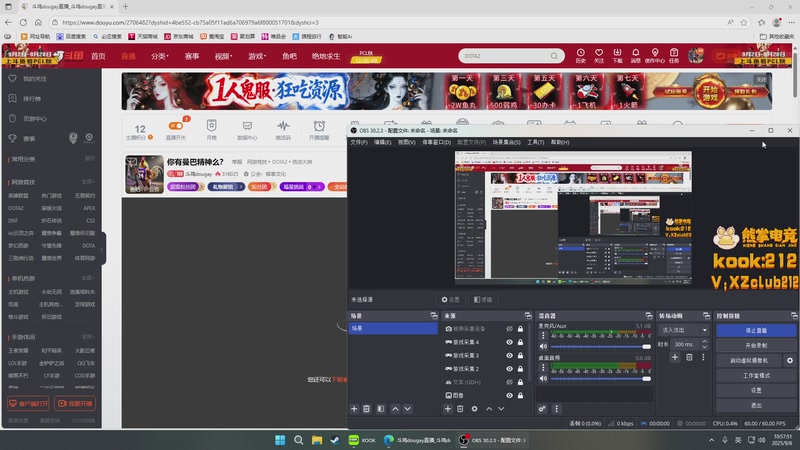The width and height of the screenshot is (800, 450).
Task: Click 启动虚拟摄像机 button
Action: tap(748, 360)
